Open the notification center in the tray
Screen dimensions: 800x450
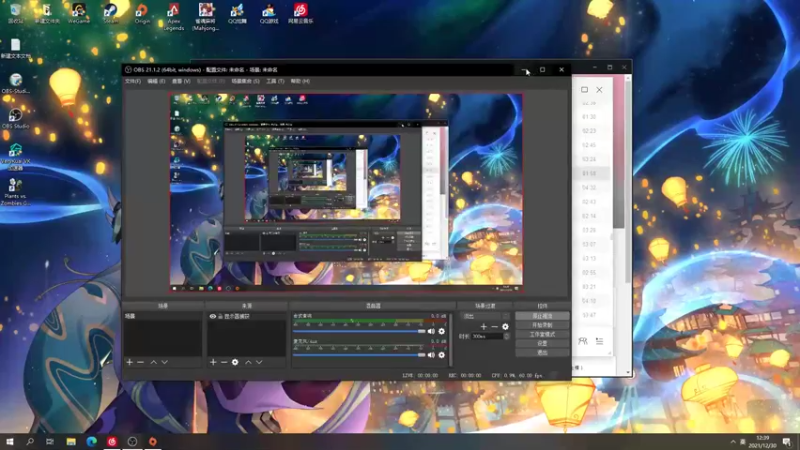click(x=787, y=441)
